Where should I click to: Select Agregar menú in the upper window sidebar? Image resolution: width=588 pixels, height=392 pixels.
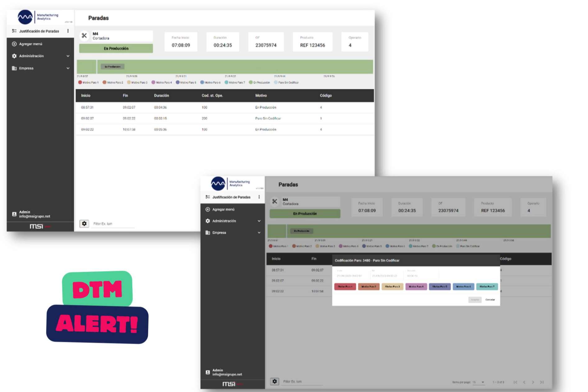31,44
